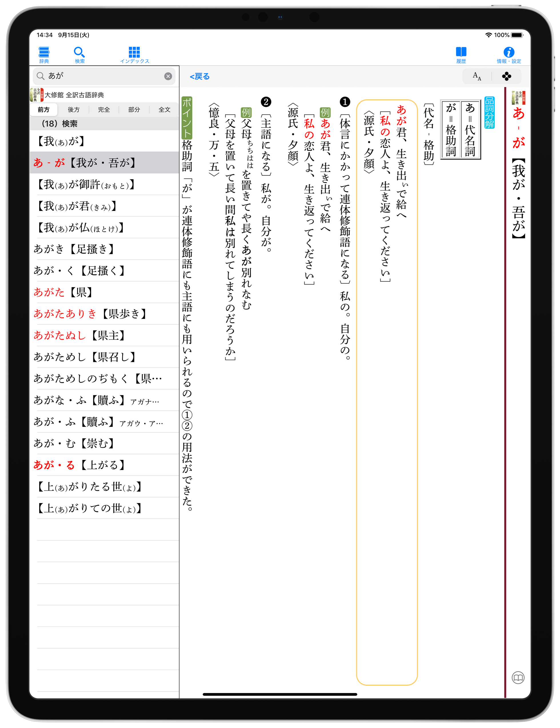Image resolution: width=560 pixels, height=728 pixels.
Task: Tap the battery indicator icon
Action: (517, 35)
